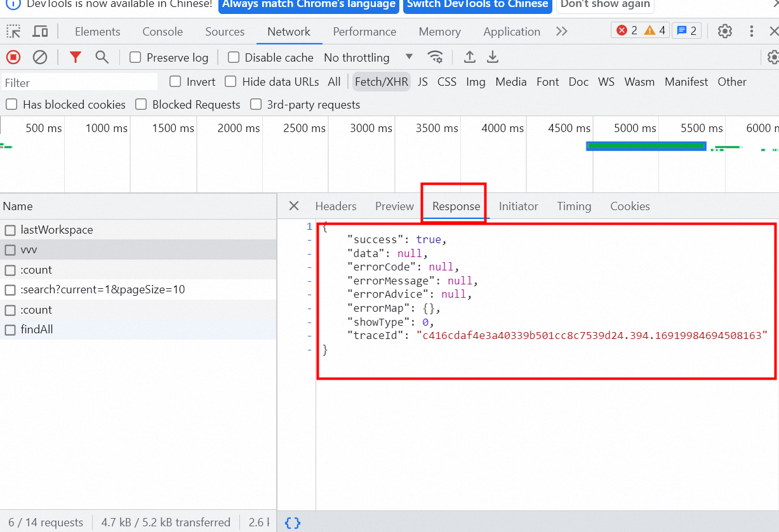Click Don't show again button
The image size is (779, 532).
(605, 4)
